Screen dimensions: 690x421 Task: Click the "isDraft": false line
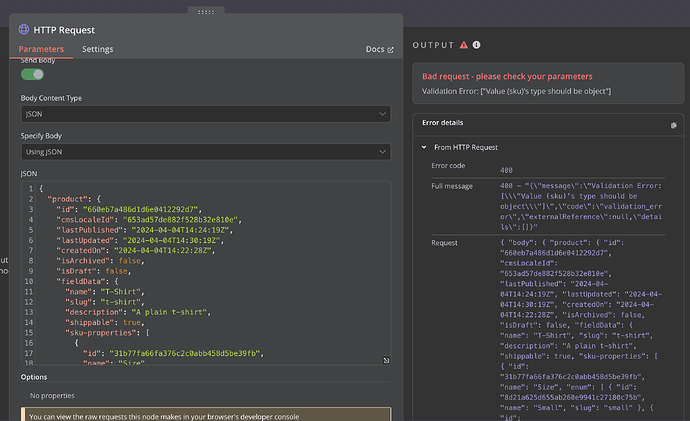click(93, 271)
